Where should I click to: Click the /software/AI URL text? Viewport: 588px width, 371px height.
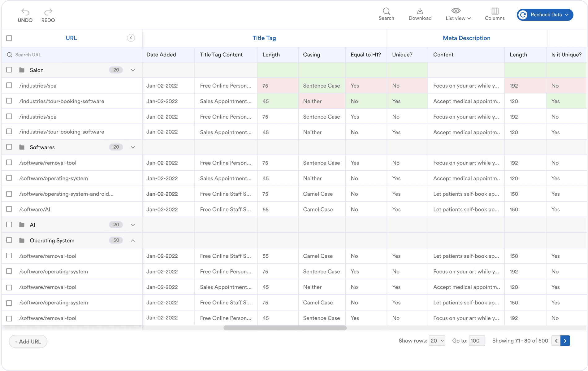tap(35, 210)
